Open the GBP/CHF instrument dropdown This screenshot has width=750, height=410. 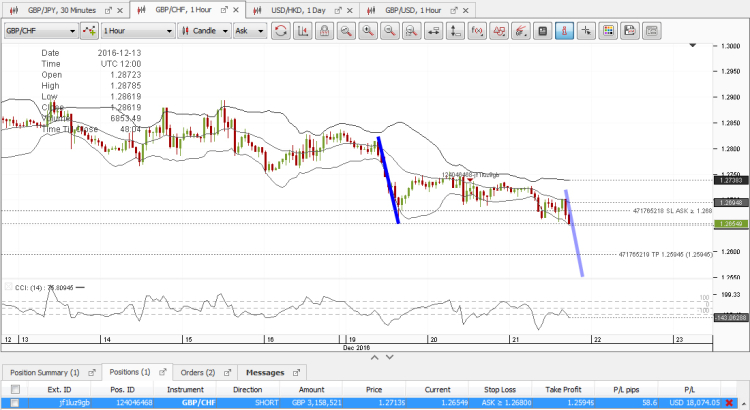click(41, 31)
